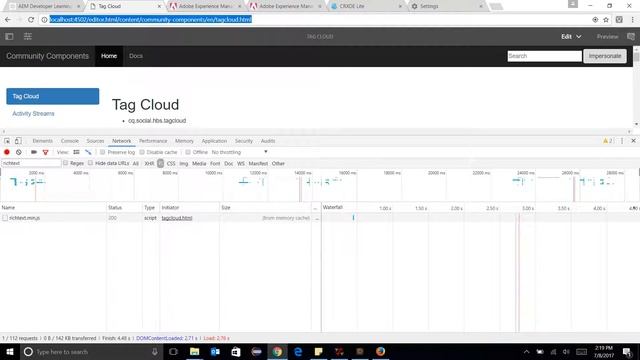Image resolution: width=640 pixels, height=360 pixels.
Task: Switch to large request rows view
Action: [x=76, y=152]
